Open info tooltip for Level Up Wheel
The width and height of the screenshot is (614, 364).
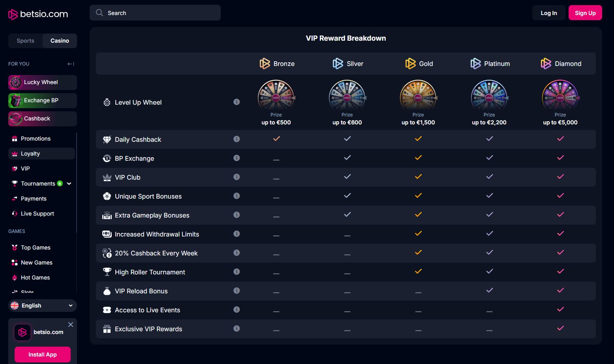(237, 102)
